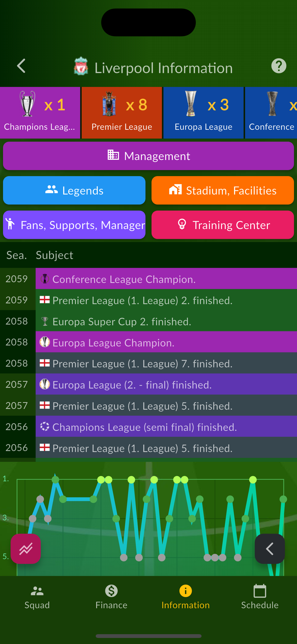Open Stadium, Facilities section
Viewport: 297px width, 644px height.
pos(223,190)
